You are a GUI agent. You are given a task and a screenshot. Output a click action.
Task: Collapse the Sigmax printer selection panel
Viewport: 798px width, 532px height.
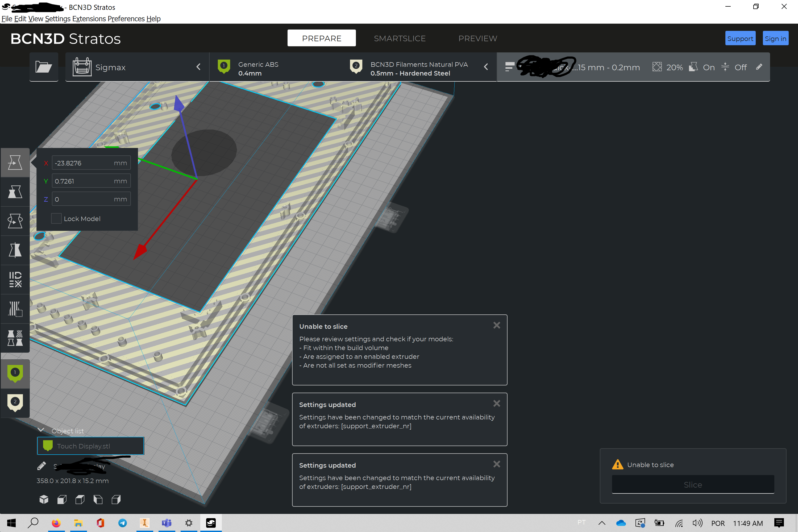tap(198, 66)
